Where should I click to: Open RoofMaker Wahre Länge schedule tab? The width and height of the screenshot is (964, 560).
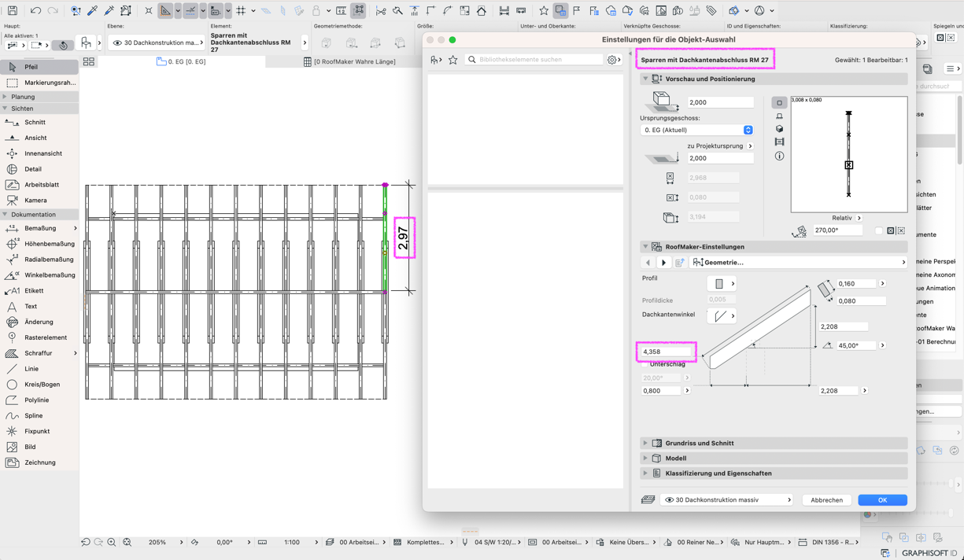349,61
